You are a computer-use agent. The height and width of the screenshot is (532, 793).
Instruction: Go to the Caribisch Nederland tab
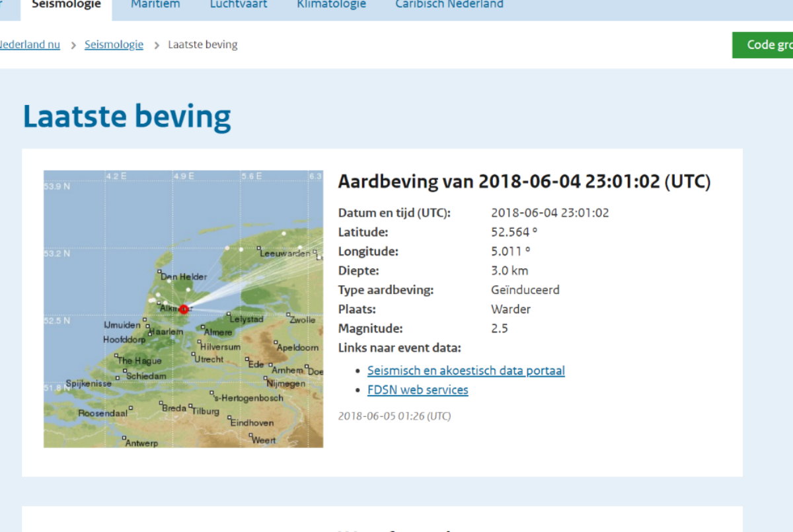(x=449, y=5)
